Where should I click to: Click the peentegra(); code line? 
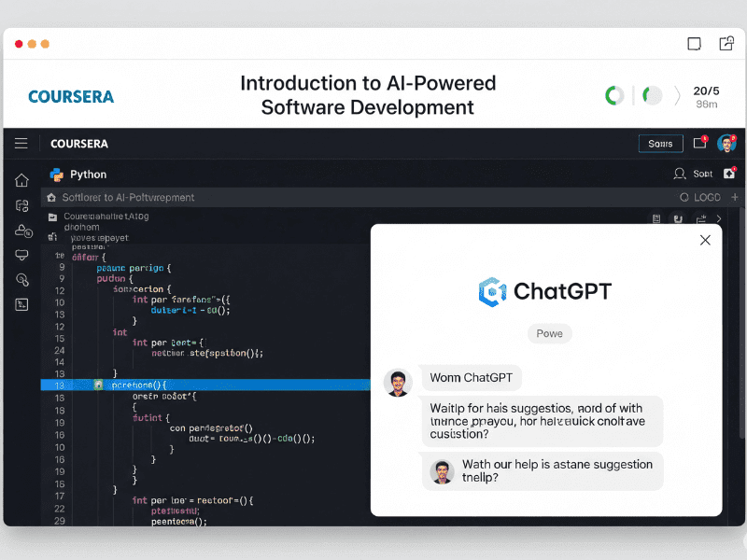179,522
